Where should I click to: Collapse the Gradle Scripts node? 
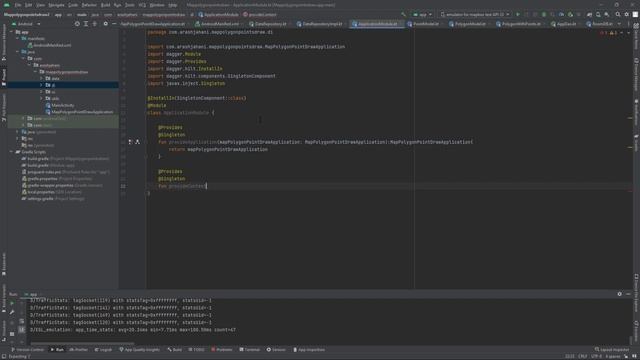(12, 152)
